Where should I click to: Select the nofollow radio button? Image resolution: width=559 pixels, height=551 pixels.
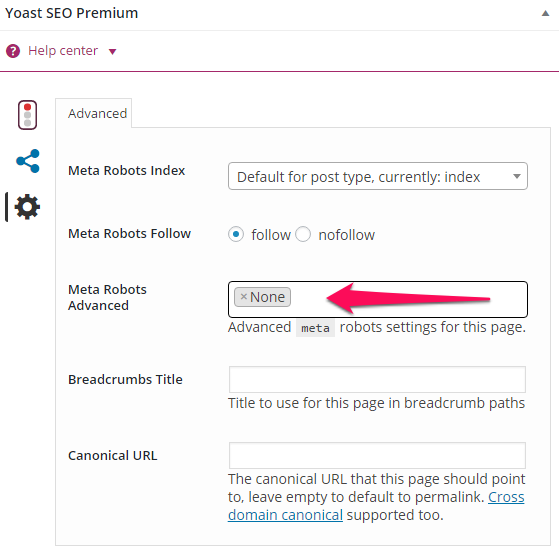(303, 235)
